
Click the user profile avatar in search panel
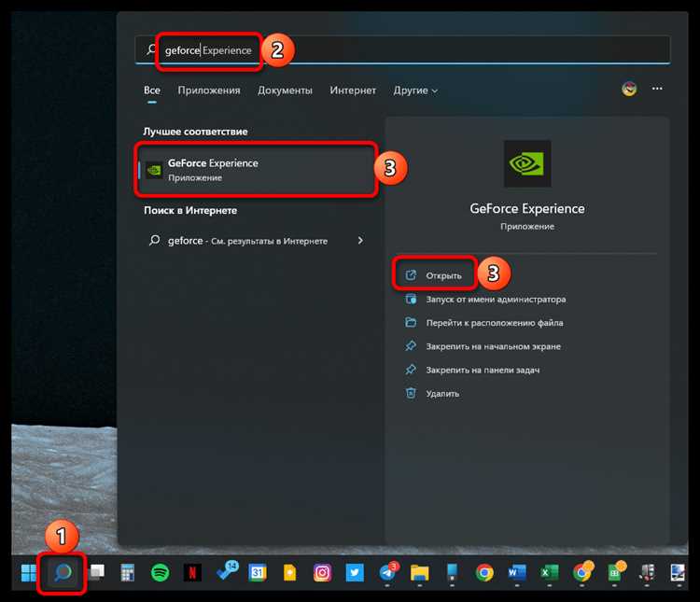pyautogui.click(x=629, y=89)
